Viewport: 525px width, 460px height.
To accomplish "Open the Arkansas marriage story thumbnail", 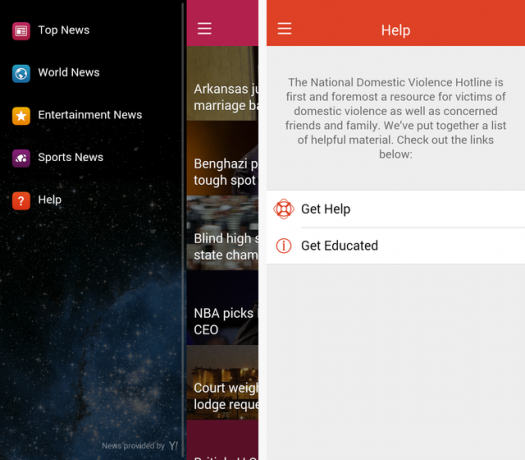I will click(x=222, y=83).
